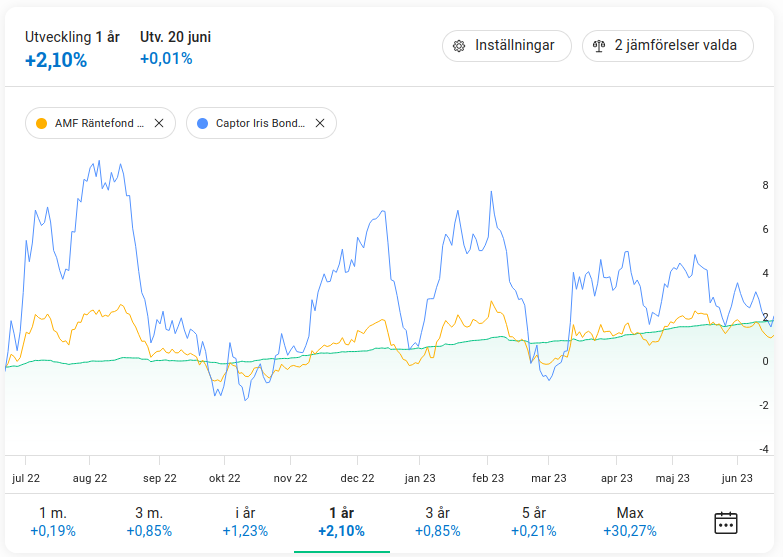Image resolution: width=783 pixels, height=557 pixels.
Task: Click the AMF Räntefond chip label
Action: [x=98, y=123]
